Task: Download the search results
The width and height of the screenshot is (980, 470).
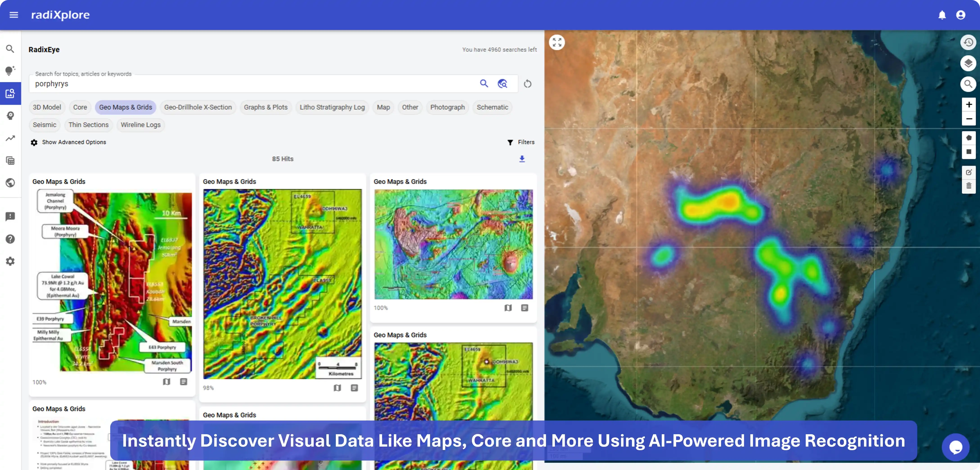Action: pyautogui.click(x=522, y=159)
